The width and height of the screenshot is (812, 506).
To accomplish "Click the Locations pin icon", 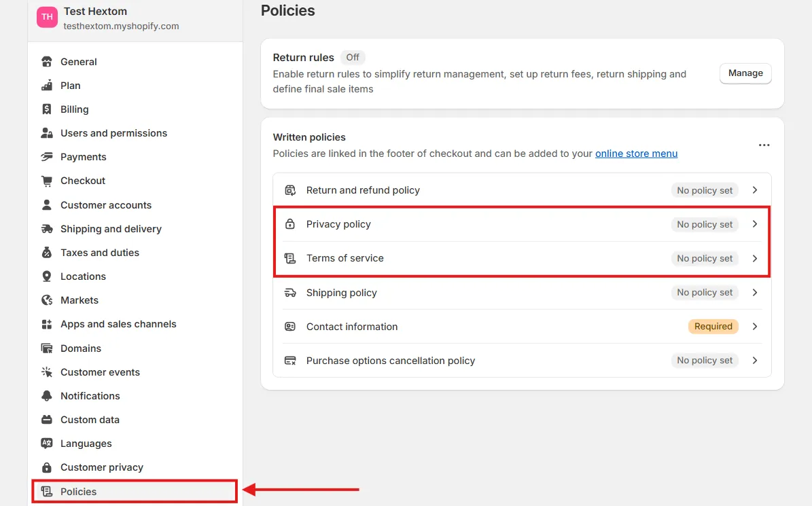I will click(x=47, y=276).
